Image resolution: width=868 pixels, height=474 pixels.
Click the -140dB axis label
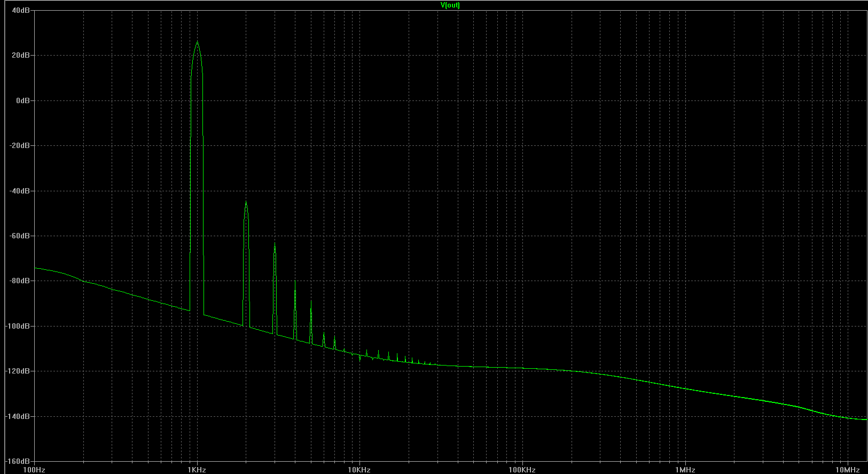point(18,416)
